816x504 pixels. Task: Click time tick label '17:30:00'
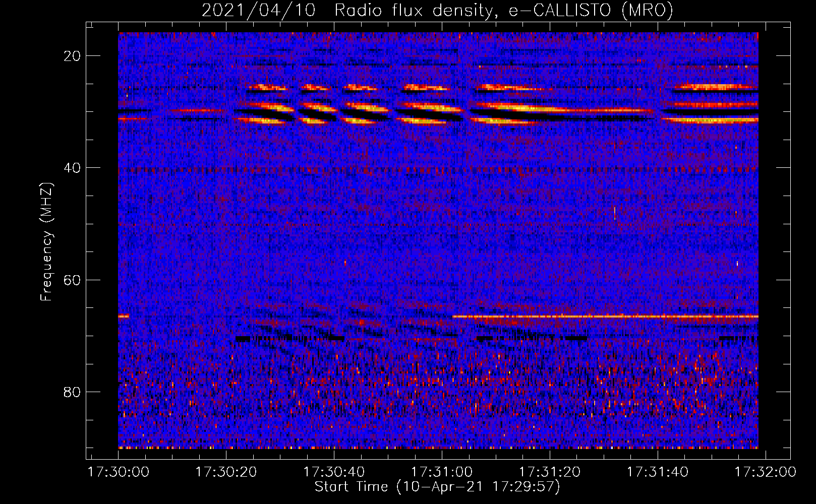point(119,472)
